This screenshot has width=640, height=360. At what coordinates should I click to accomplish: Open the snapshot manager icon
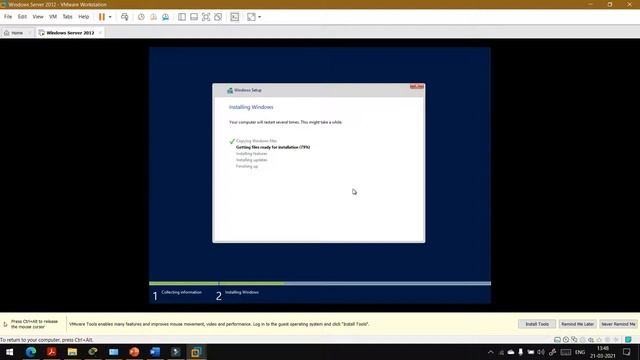[x=165, y=17]
